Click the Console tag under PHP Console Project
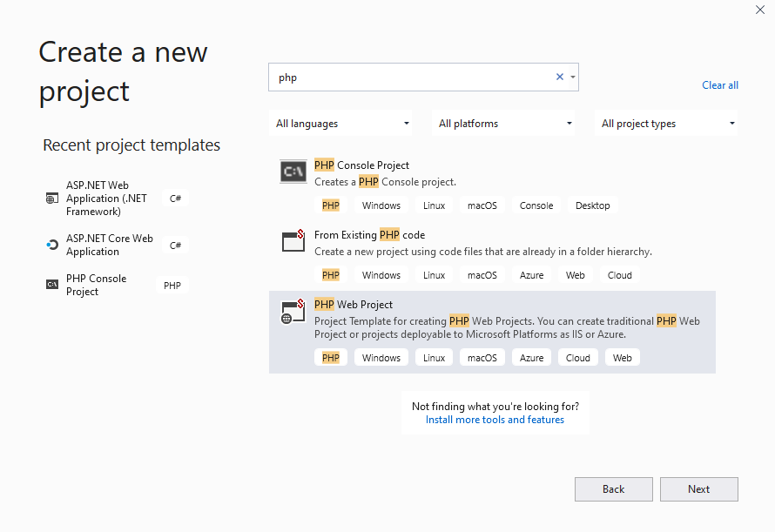This screenshot has height=532, width=775. coord(536,205)
